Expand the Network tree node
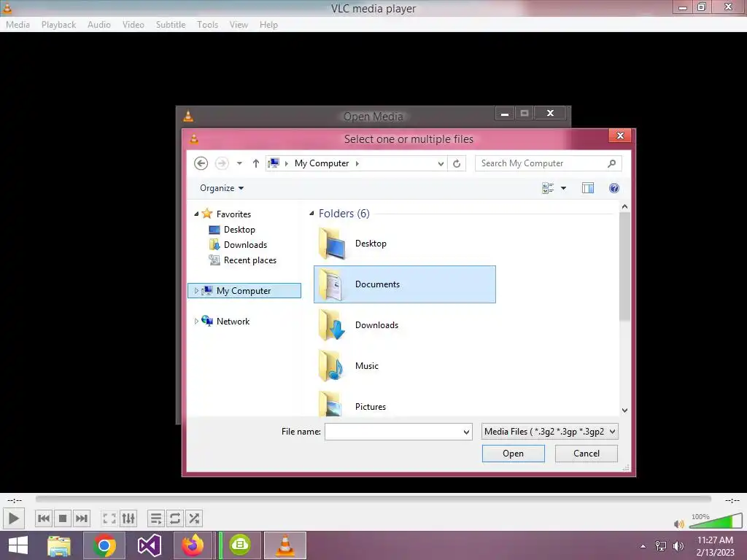This screenshot has height=560, width=747. (196, 321)
